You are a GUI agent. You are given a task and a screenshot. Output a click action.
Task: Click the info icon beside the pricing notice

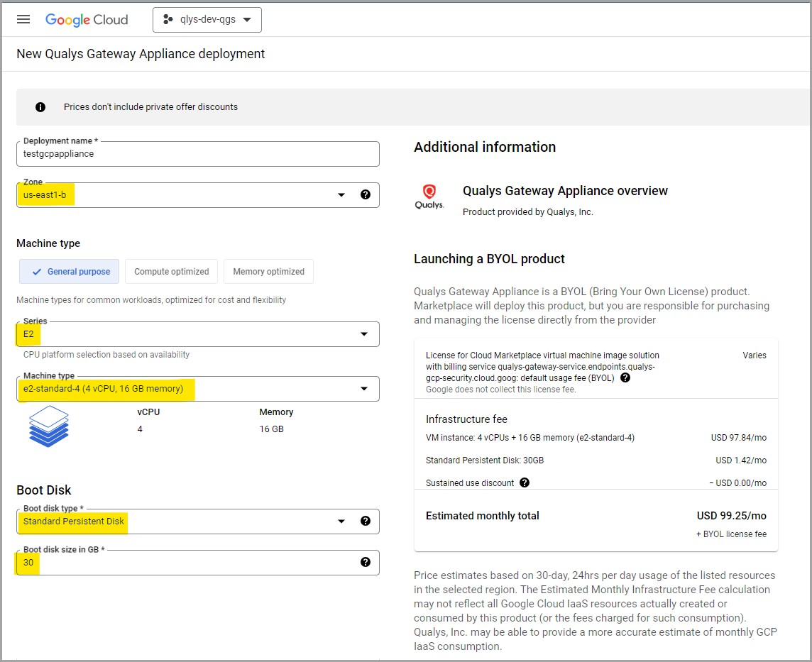(x=40, y=107)
